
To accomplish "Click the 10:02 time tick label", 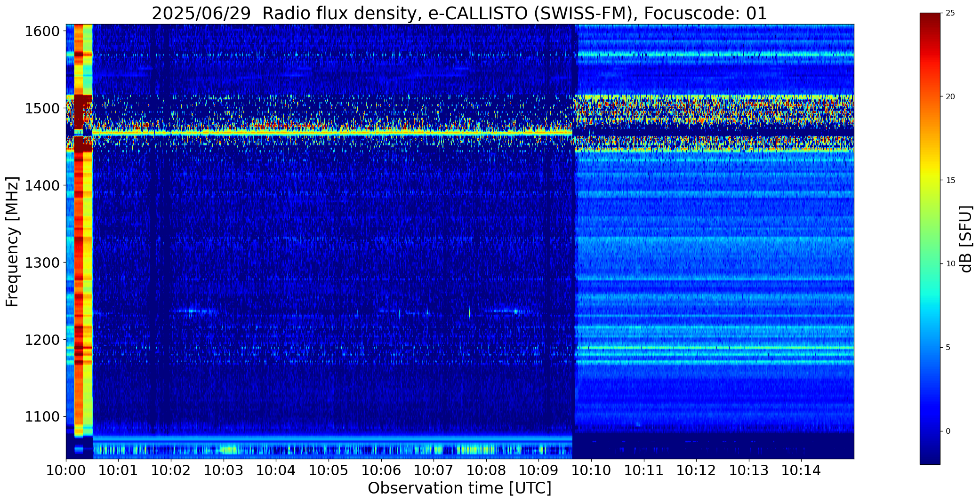I will [x=171, y=470].
